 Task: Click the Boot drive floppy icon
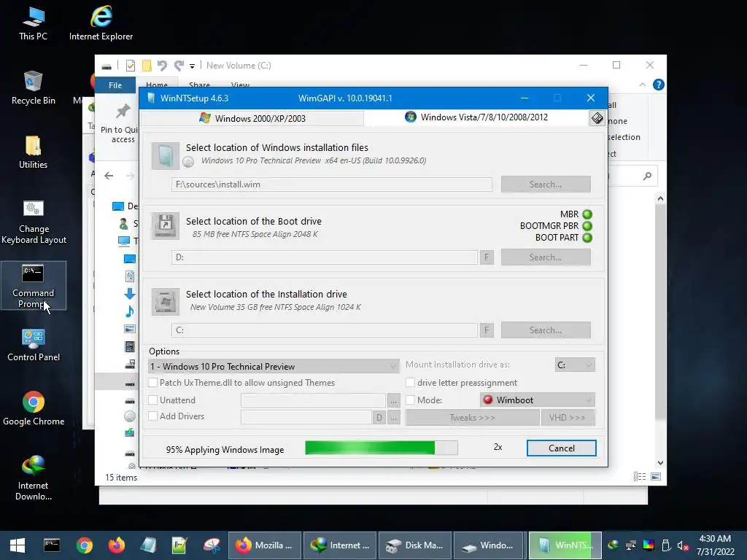pos(166,226)
